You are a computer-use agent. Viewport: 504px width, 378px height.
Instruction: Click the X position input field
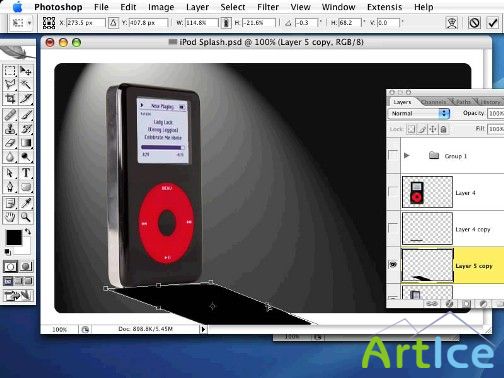(x=86, y=23)
